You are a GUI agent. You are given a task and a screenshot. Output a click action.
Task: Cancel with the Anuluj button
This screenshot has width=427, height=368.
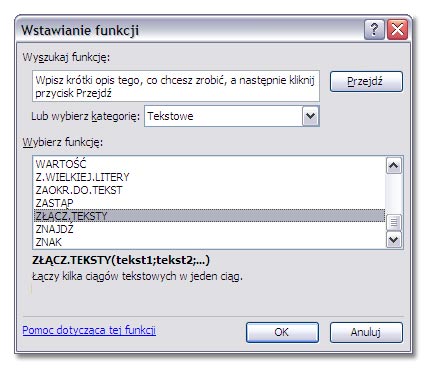(x=366, y=332)
